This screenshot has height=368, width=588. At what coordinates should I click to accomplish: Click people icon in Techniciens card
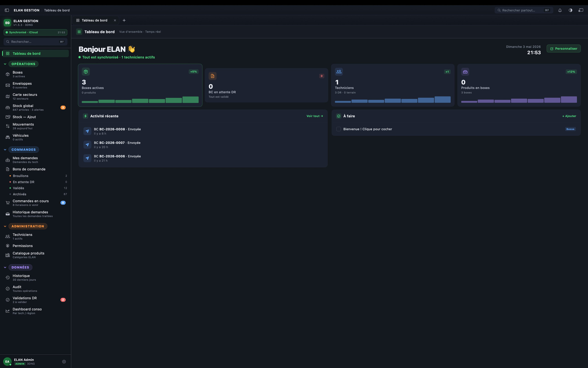tap(339, 72)
